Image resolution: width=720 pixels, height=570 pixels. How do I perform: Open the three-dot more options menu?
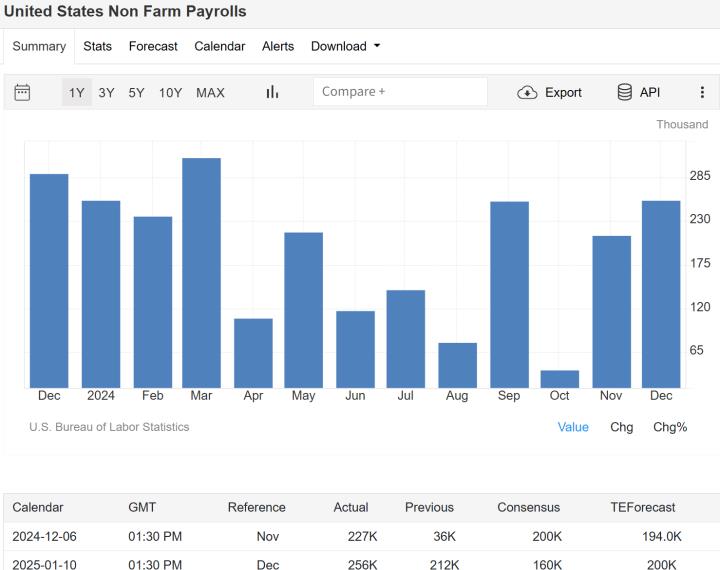(x=702, y=92)
